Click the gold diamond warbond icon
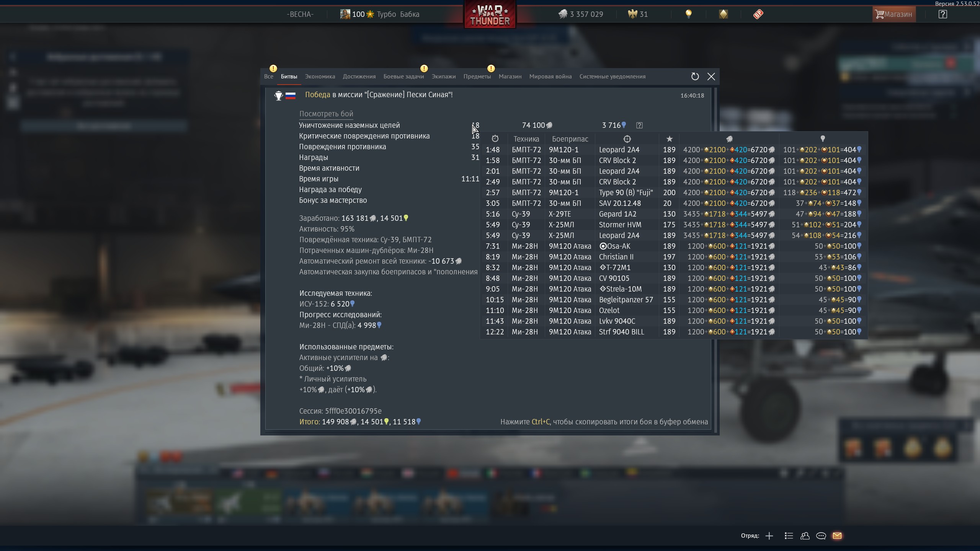The image size is (980, 551). (723, 14)
